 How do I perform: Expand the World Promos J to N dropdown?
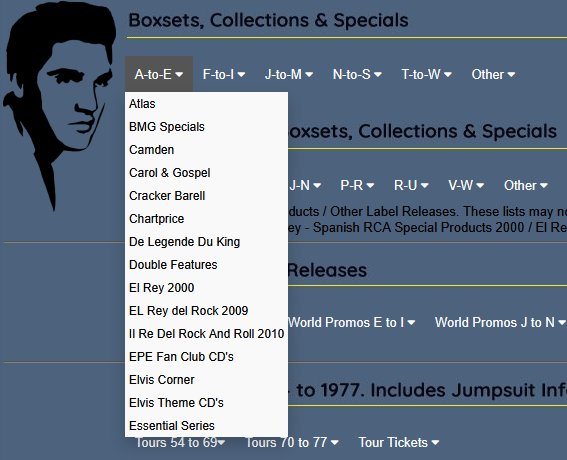tap(500, 322)
